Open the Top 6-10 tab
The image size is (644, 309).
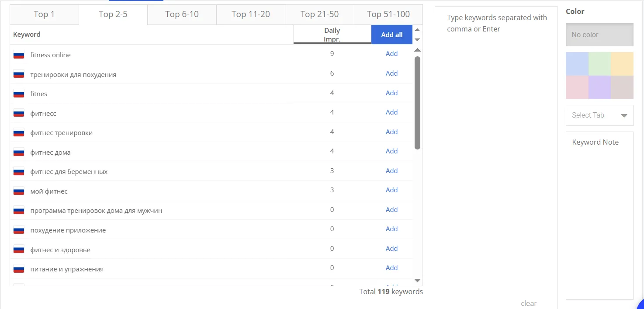click(x=182, y=14)
